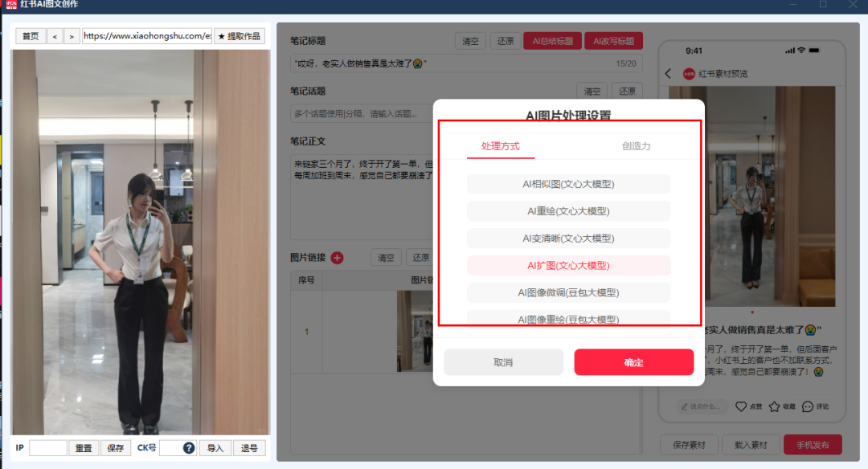Go back with the < navigation button
This screenshot has height=469, width=868.
tap(55, 36)
